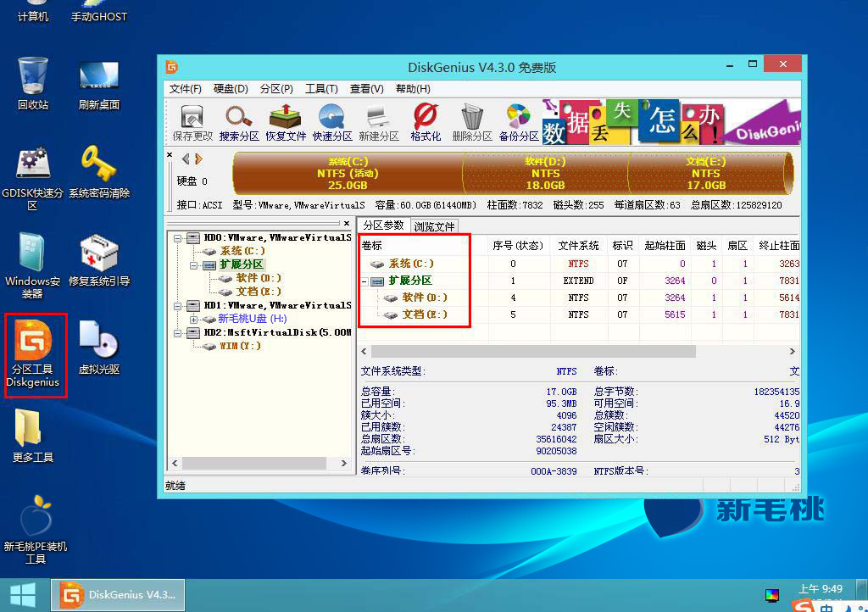Select 文档 (E:) in the left tree

coord(258,292)
